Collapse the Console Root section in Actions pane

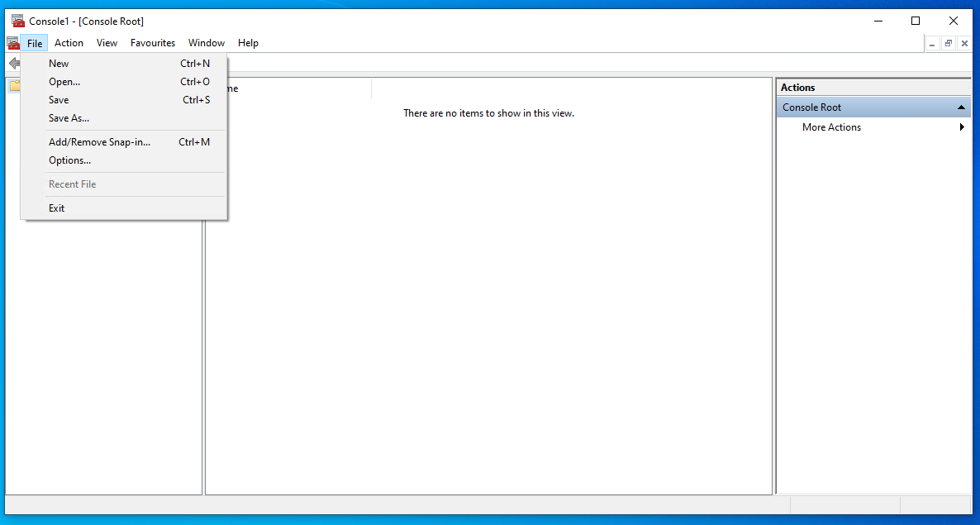point(961,107)
